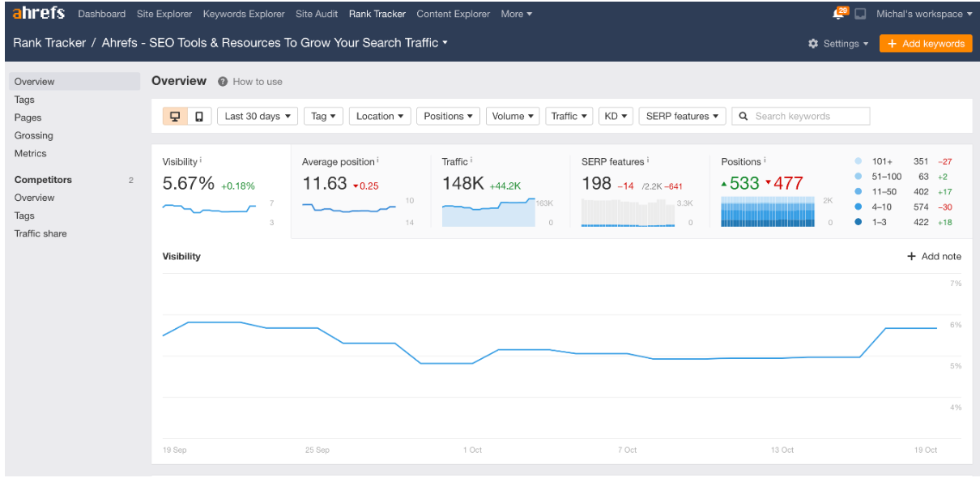Click the Traffic sparkline chart thumbnail
980x478 pixels.
pos(488,212)
